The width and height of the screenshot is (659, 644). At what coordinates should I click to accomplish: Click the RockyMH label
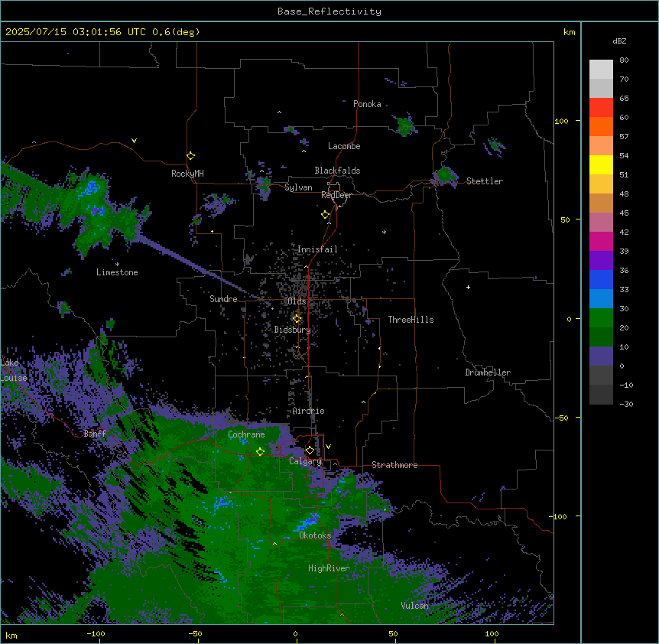point(187,174)
